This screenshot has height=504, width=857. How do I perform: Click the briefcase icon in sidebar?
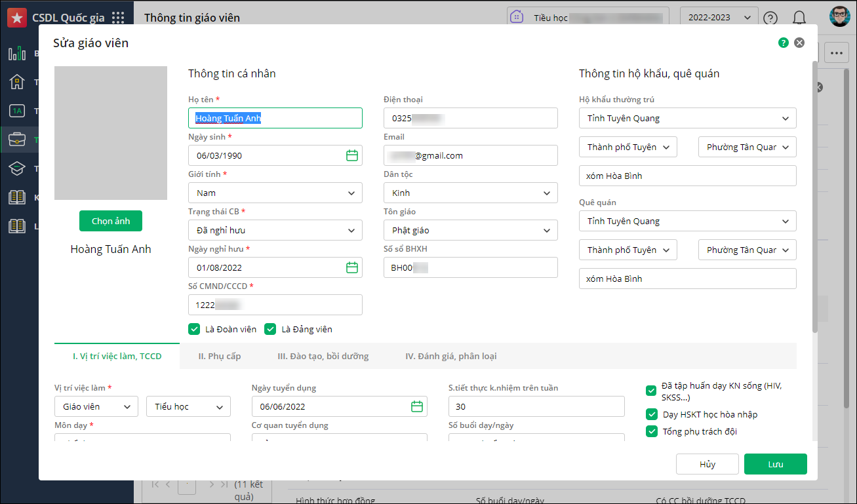point(17,139)
